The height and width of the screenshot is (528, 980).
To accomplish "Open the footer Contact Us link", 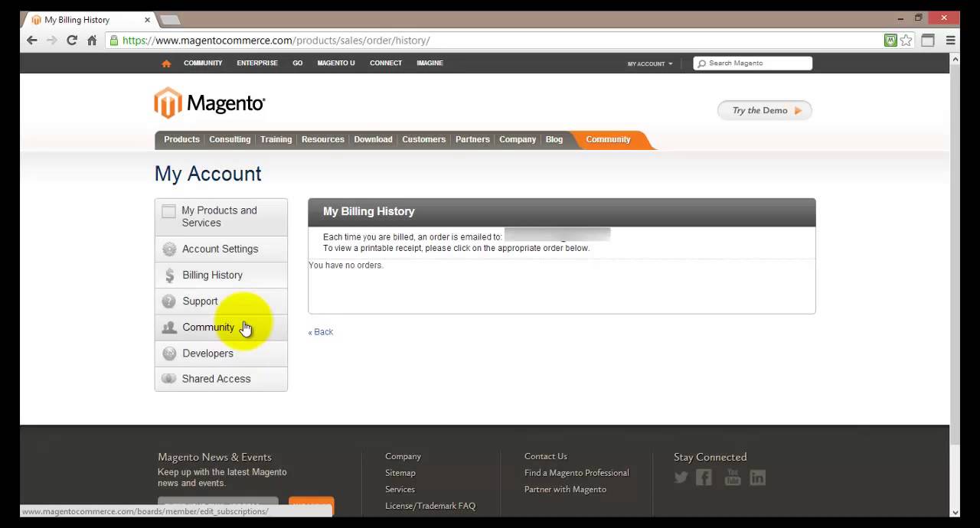I will tap(546, 456).
